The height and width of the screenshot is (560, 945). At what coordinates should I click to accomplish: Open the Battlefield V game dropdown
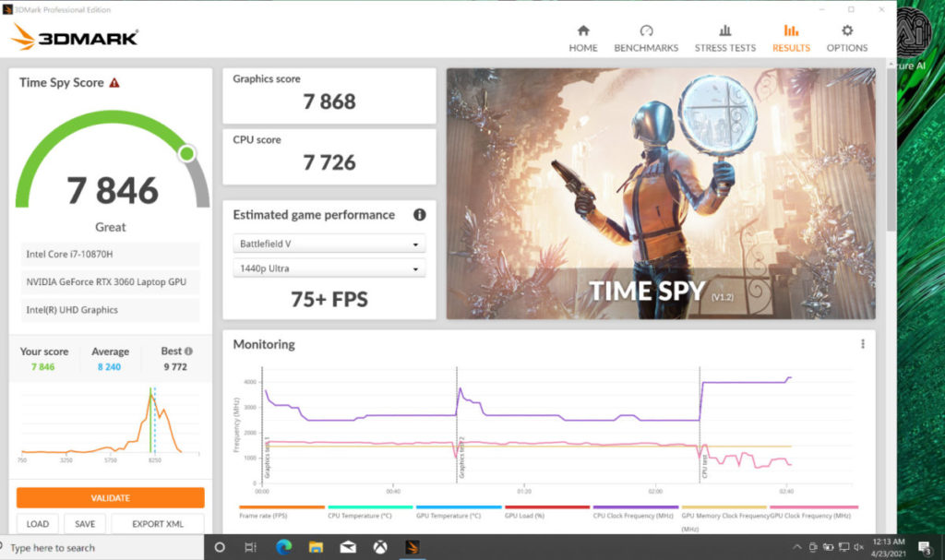tap(329, 244)
